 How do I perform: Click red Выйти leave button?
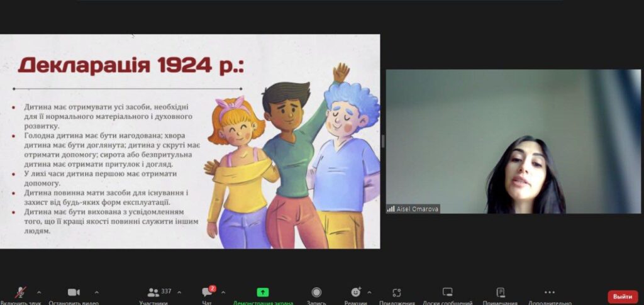pos(622,296)
